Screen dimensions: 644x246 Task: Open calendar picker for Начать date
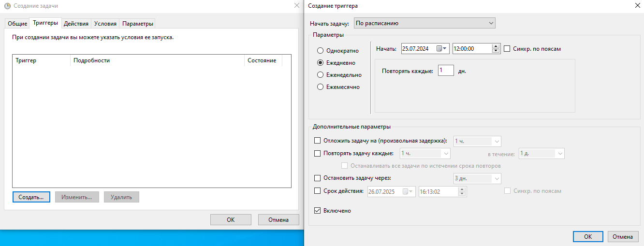[442, 49]
